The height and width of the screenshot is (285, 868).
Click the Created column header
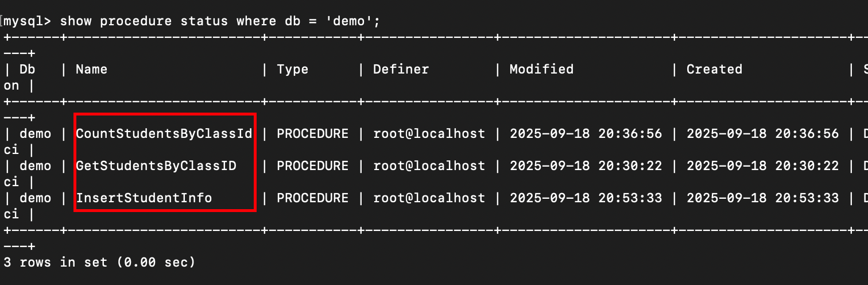pos(714,70)
